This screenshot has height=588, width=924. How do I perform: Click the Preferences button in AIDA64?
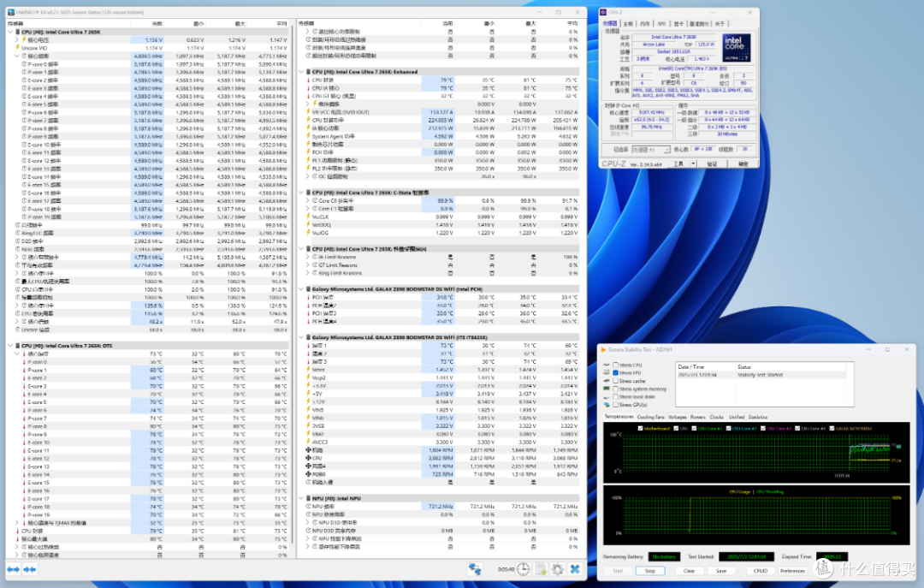click(792, 571)
